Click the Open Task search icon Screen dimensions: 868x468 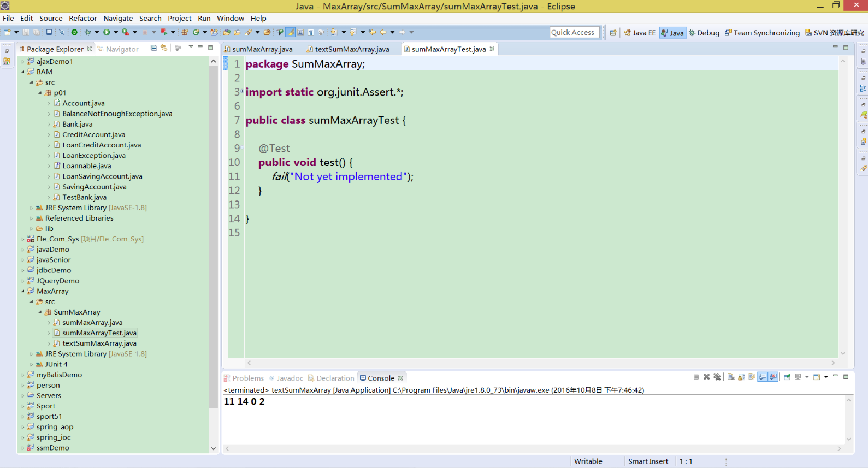coord(238,33)
